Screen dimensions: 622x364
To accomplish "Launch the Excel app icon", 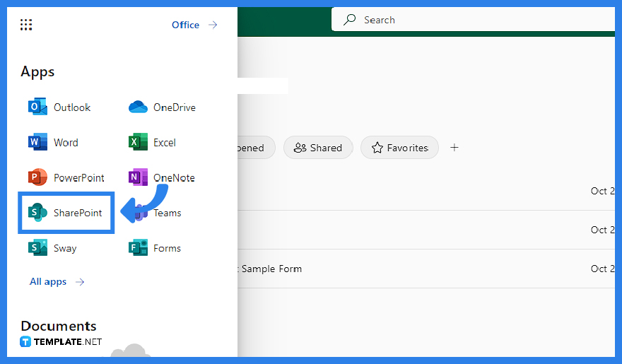I will [x=138, y=142].
